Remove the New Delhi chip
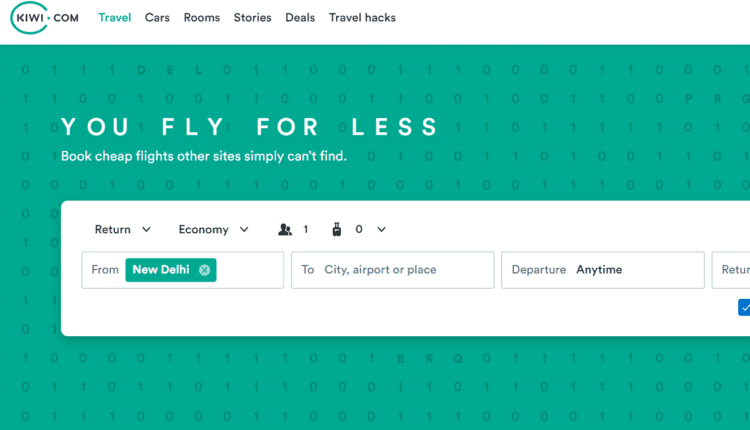This screenshot has height=430, width=750. pos(204,270)
